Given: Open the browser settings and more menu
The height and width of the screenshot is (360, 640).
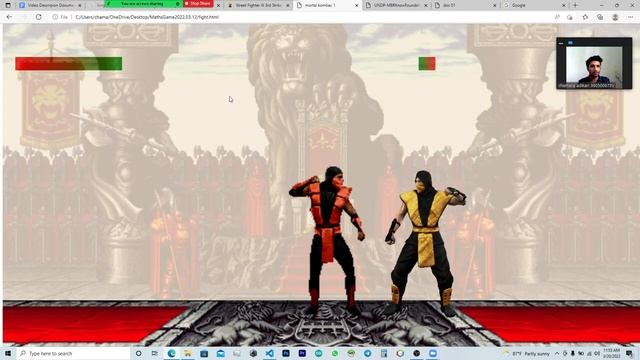Looking at the screenshot, I should tap(631, 17).
